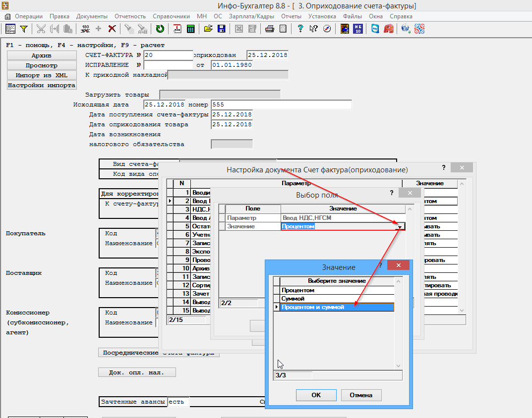The image size is (532, 418).
Task: Click the teal question mark help icon
Action: pos(300,29)
